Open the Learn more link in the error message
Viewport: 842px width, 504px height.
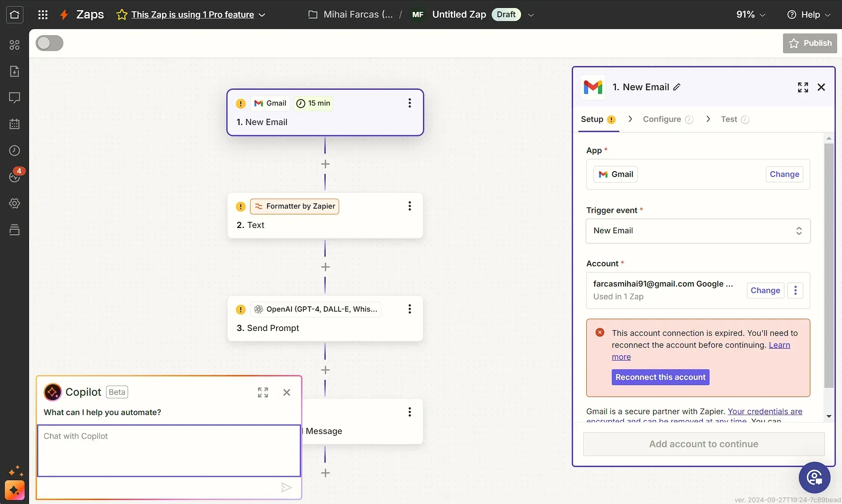click(x=779, y=345)
